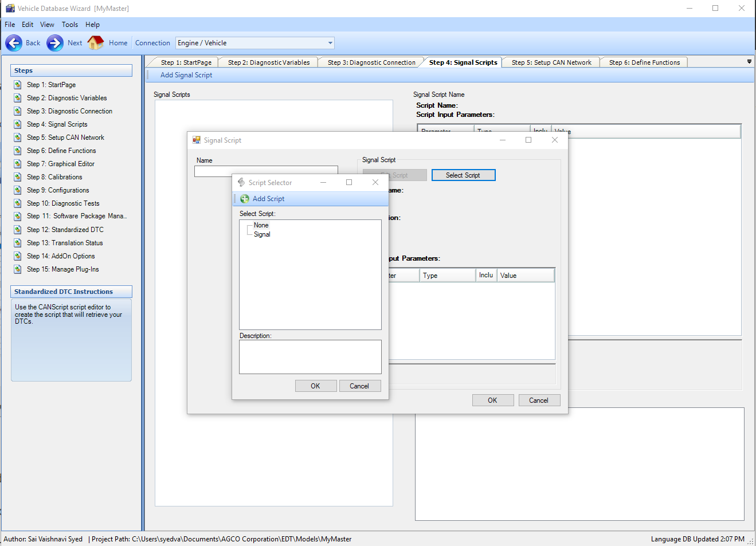Click Script Selector dialog title icon

click(241, 183)
